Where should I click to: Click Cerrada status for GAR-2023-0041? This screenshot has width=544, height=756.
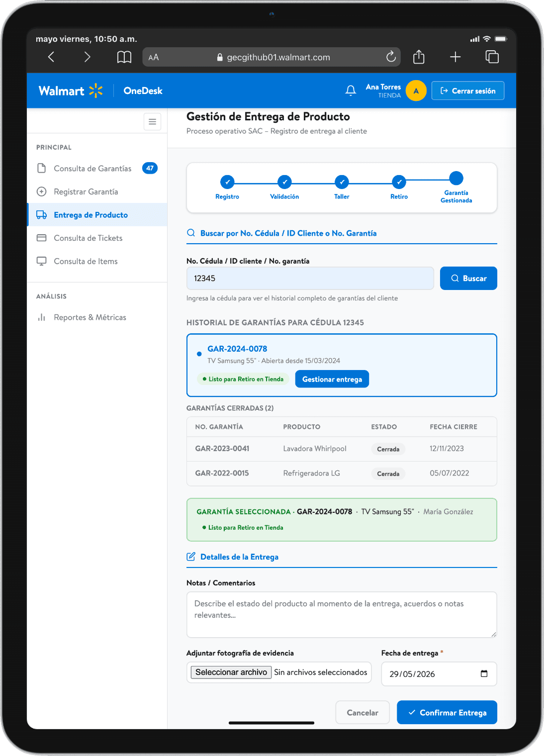[388, 449]
